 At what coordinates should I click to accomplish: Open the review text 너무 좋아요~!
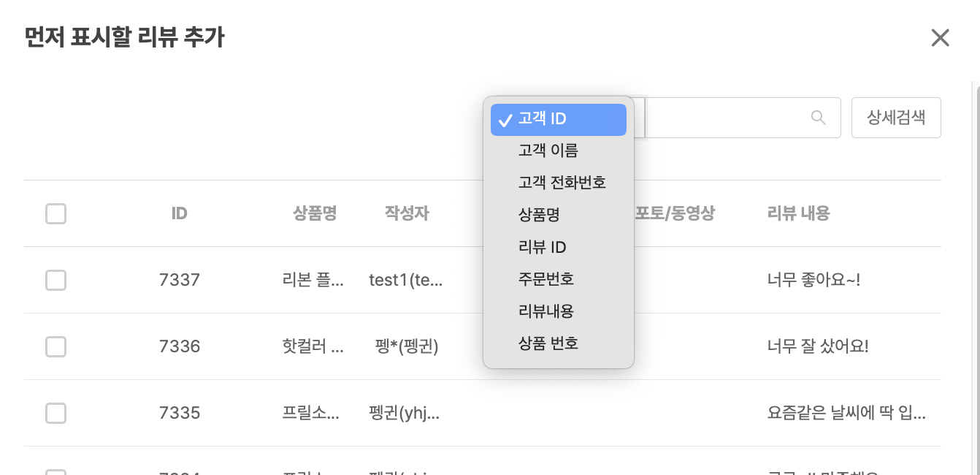[x=814, y=280]
